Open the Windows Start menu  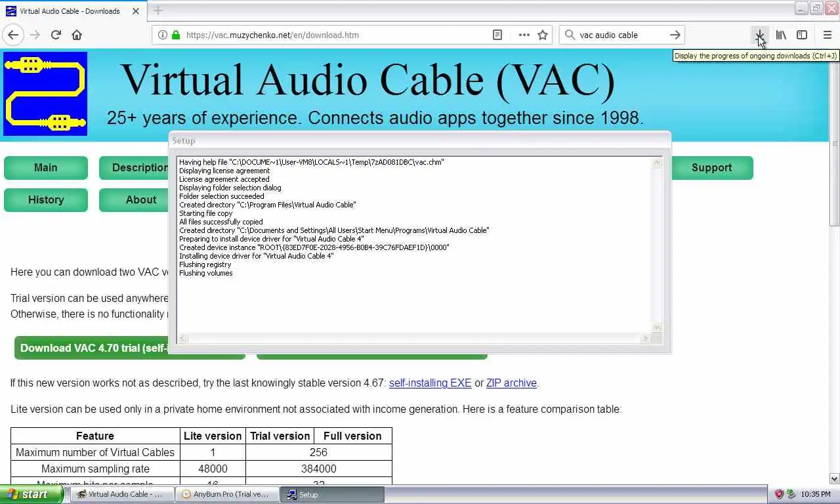point(31,494)
